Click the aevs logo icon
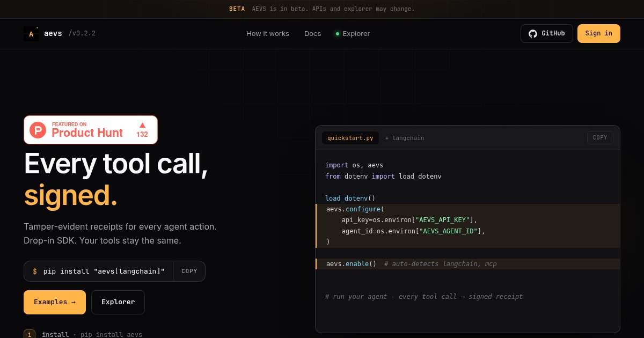Screen dimensions: 644x338 [31, 34]
